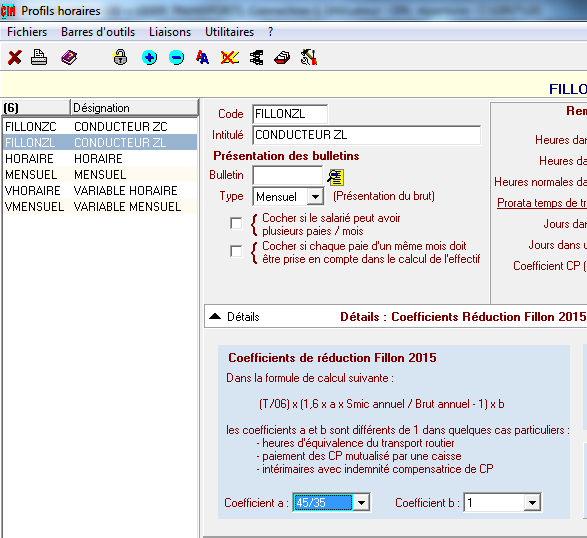Open the purple help book icon

tap(69, 58)
